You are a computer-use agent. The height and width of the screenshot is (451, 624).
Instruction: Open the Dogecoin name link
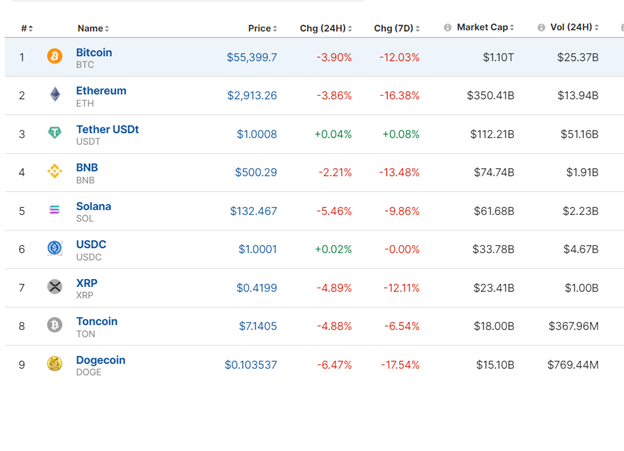(x=101, y=360)
